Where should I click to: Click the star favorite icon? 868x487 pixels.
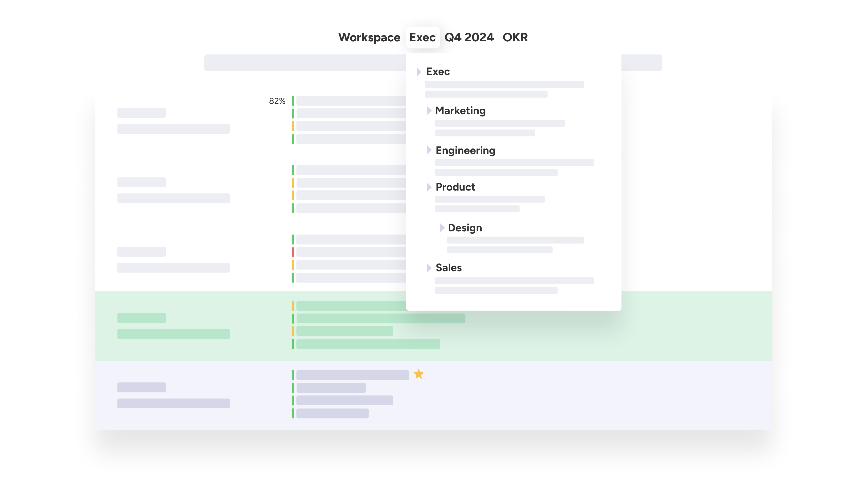pyautogui.click(x=419, y=374)
